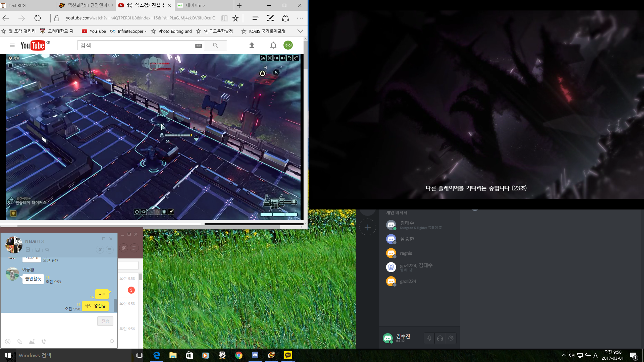
Task: Adjust NaDa chat transparency slider
Action: pos(106,341)
